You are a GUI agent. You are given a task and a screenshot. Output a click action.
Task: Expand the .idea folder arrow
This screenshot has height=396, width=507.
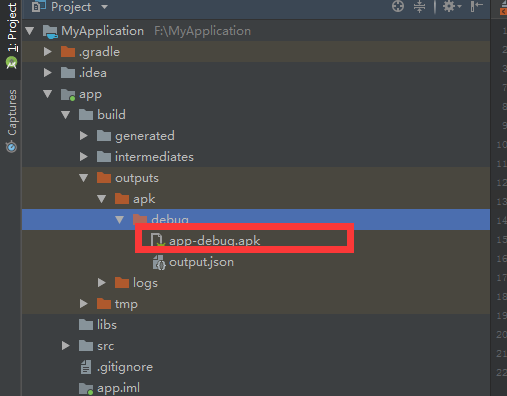48,73
